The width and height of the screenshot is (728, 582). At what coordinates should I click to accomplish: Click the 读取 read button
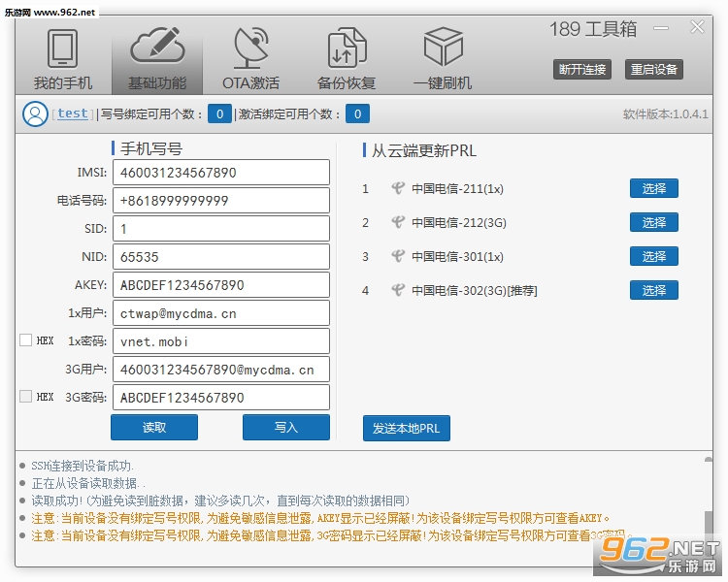(154, 427)
